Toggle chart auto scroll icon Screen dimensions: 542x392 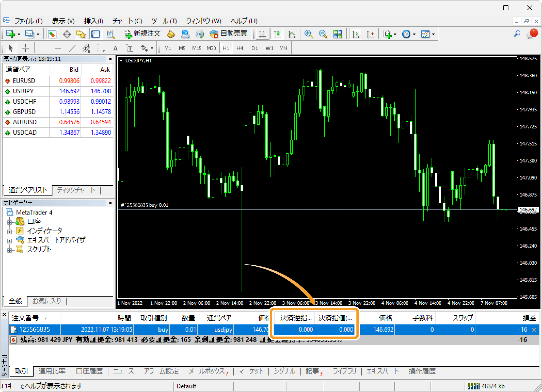tap(355, 34)
